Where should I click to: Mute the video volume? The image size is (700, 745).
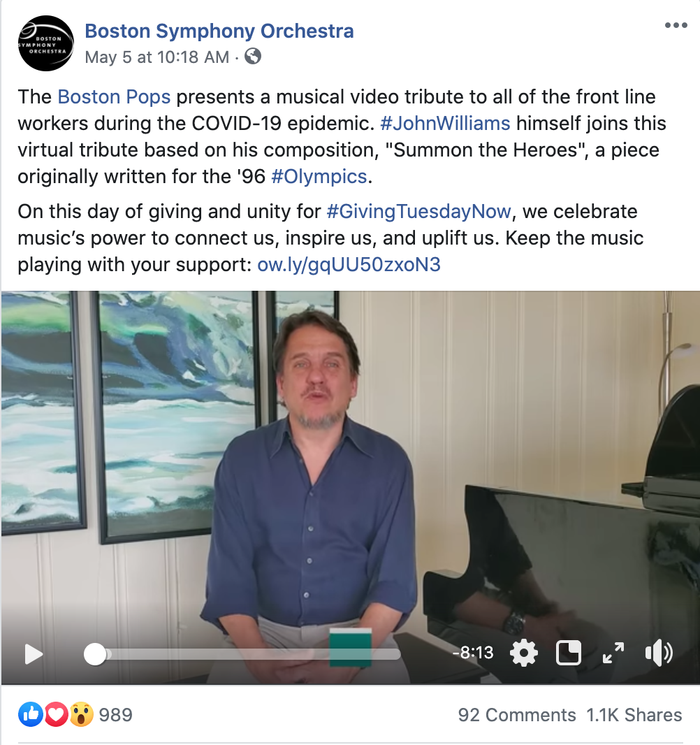tap(659, 653)
